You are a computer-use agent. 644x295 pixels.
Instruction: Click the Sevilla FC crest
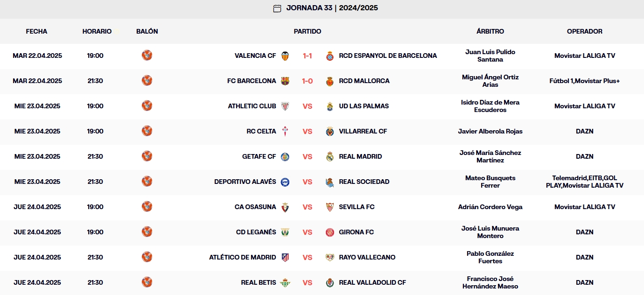pos(330,207)
